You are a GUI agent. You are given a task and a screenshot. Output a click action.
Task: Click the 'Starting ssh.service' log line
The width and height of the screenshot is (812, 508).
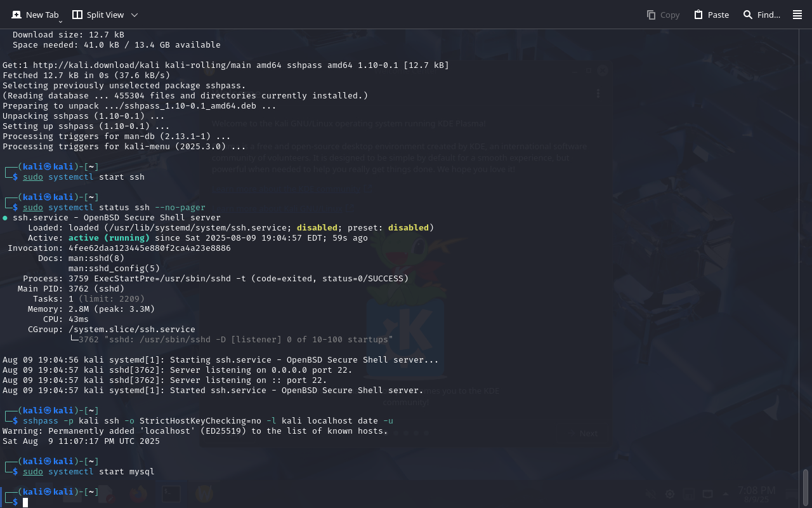click(221, 360)
